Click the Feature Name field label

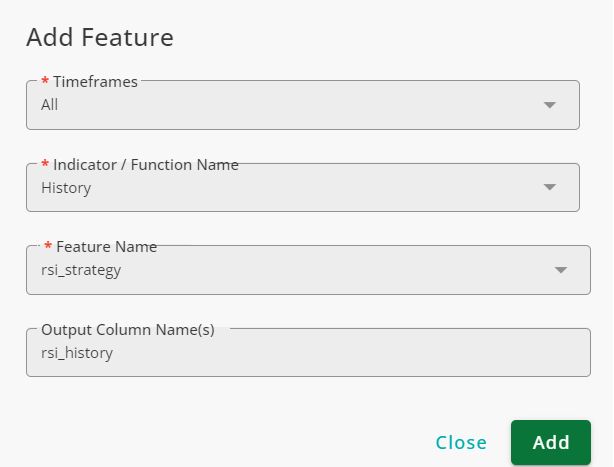107,247
